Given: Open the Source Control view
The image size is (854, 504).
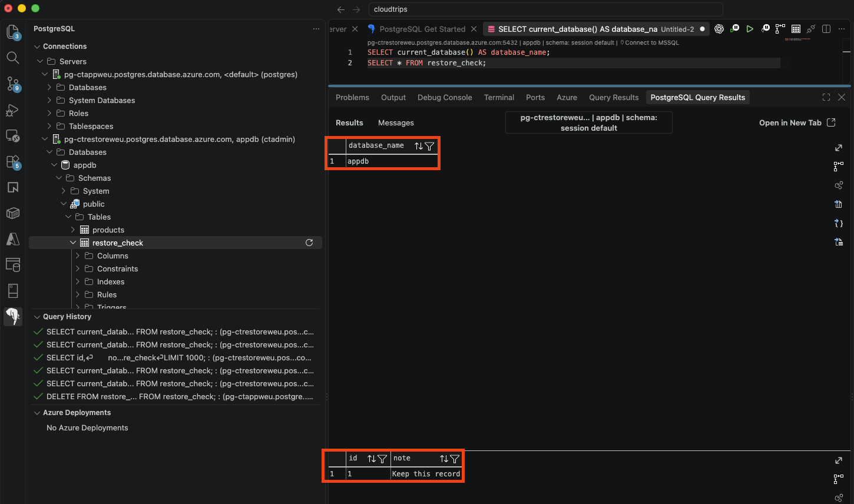Looking at the screenshot, I should pyautogui.click(x=13, y=84).
